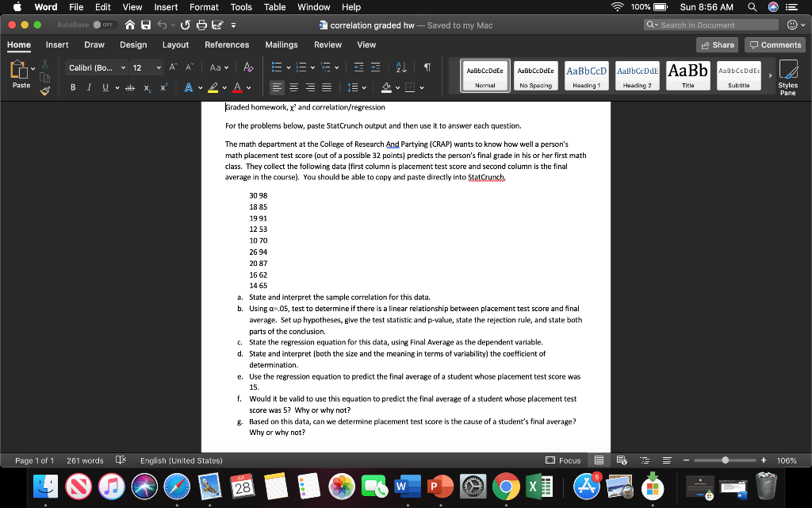Switch to the Review ribbon tab
Screen dimensions: 812x508
pos(327,45)
